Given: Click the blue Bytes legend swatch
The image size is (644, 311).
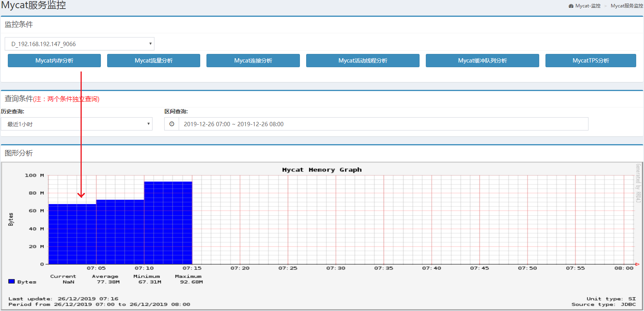Looking at the screenshot, I should click(11, 281).
